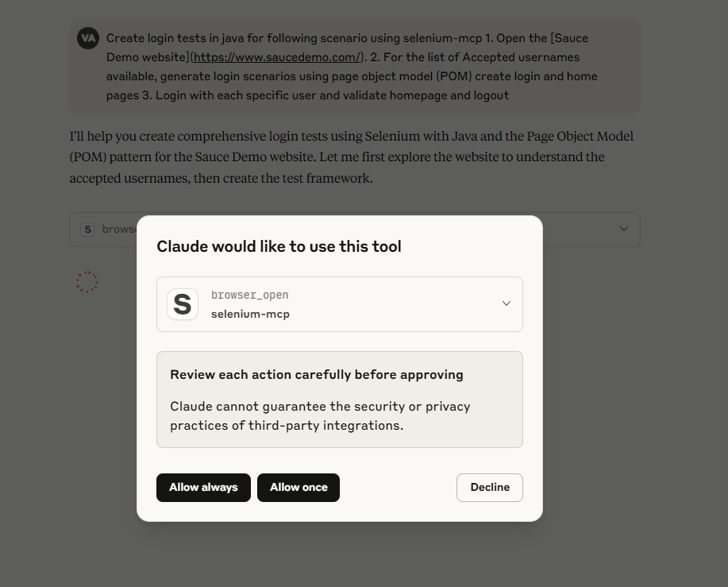Choose Allow once for this tool
The width and height of the screenshot is (728, 587).
[x=299, y=488]
